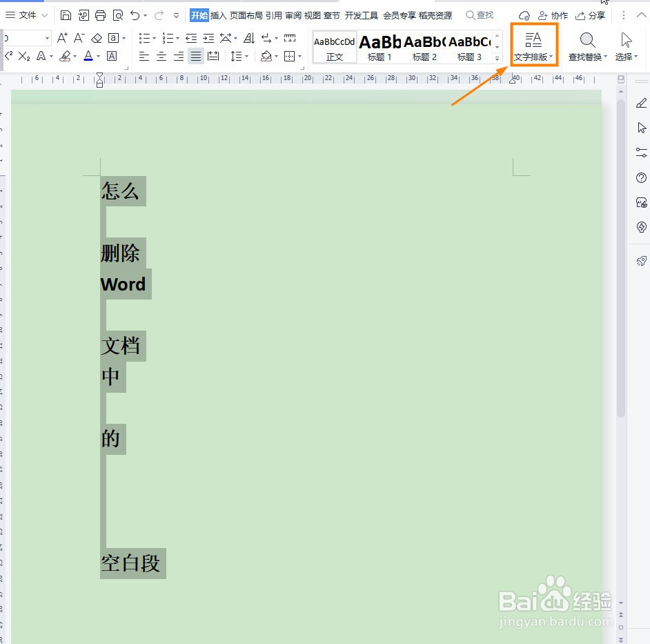Print the document using the printer icon
This screenshot has height=644, width=650.
click(x=100, y=15)
